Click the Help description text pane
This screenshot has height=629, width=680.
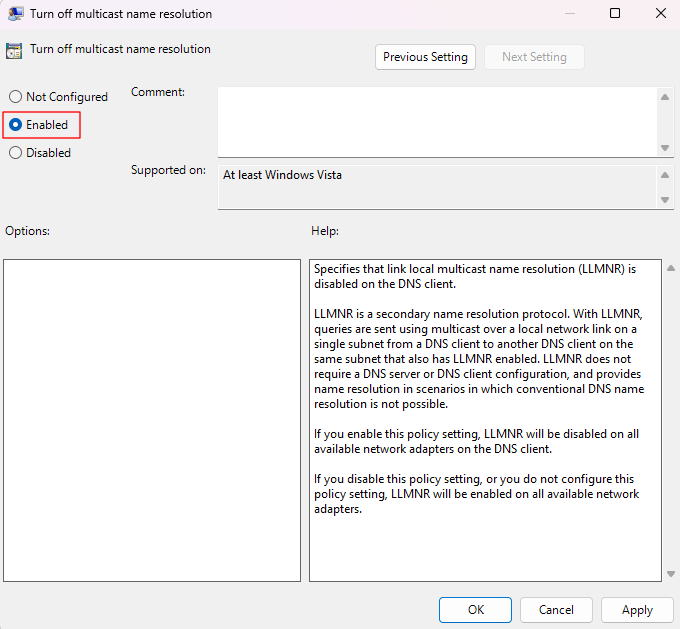pos(485,420)
